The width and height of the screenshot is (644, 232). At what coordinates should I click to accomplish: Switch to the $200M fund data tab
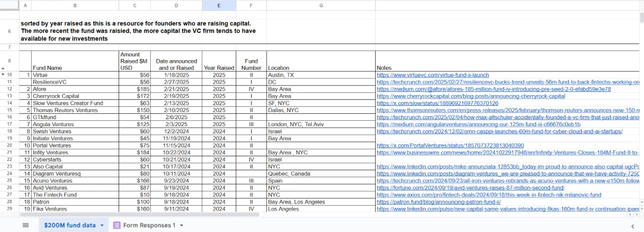pos(70,225)
